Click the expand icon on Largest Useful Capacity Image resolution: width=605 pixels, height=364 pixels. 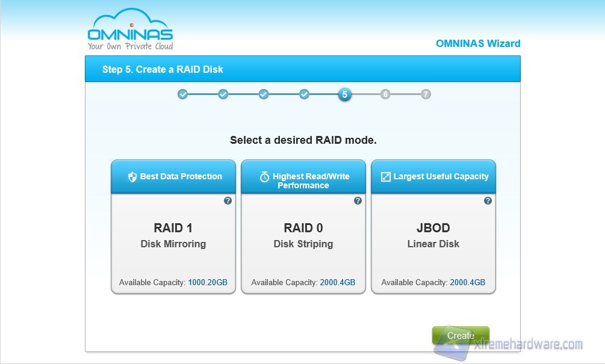point(386,177)
